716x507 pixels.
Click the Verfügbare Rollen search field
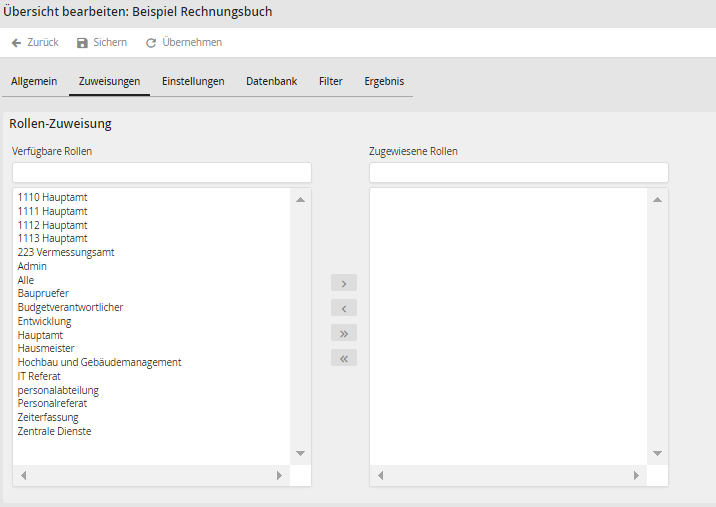pyautogui.click(x=161, y=173)
